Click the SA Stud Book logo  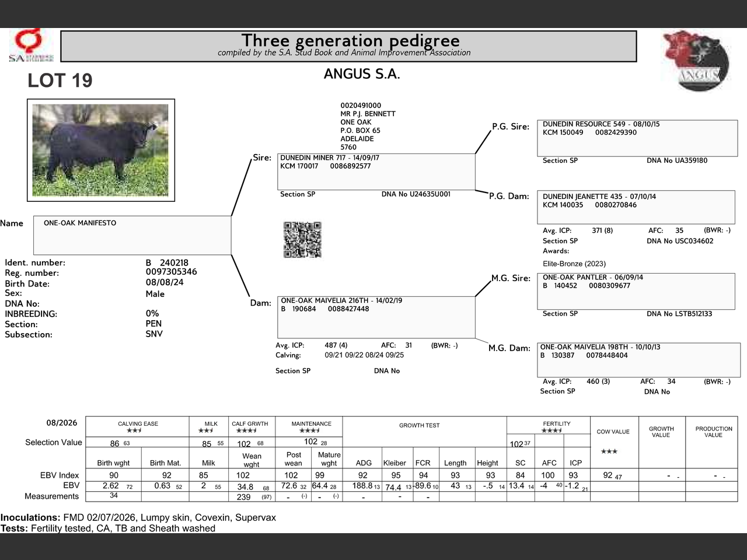tap(31, 46)
